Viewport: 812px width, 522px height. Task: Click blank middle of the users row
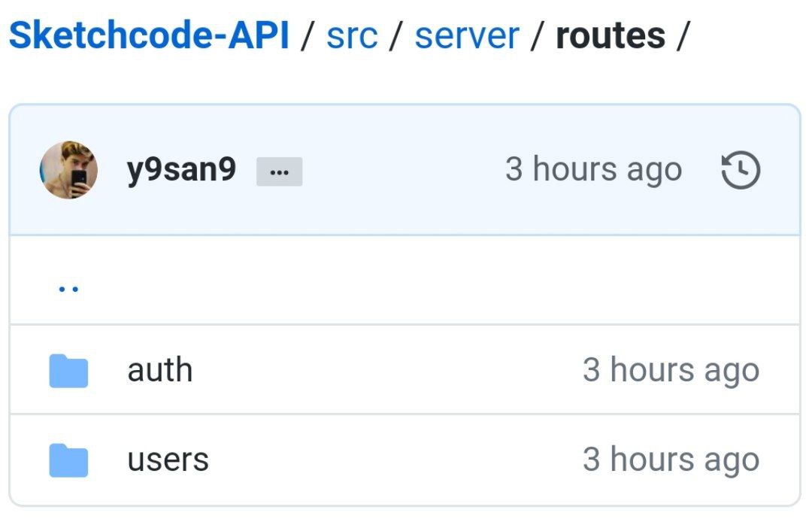(x=391, y=460)
